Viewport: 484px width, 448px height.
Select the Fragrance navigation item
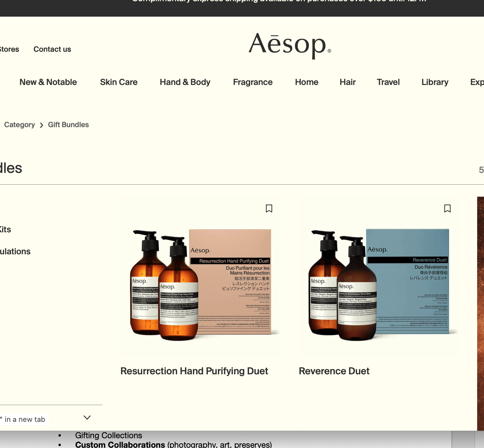[x=253, y=82]
